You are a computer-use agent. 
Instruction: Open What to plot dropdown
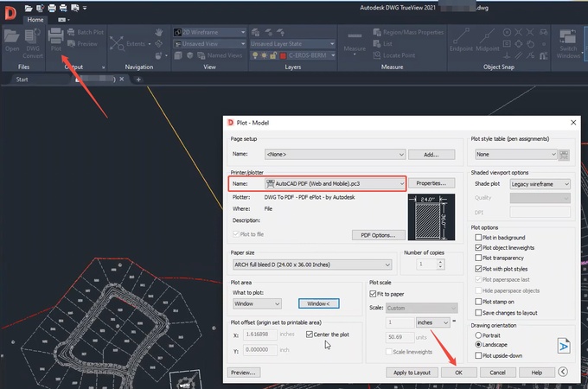pos(257,303)
